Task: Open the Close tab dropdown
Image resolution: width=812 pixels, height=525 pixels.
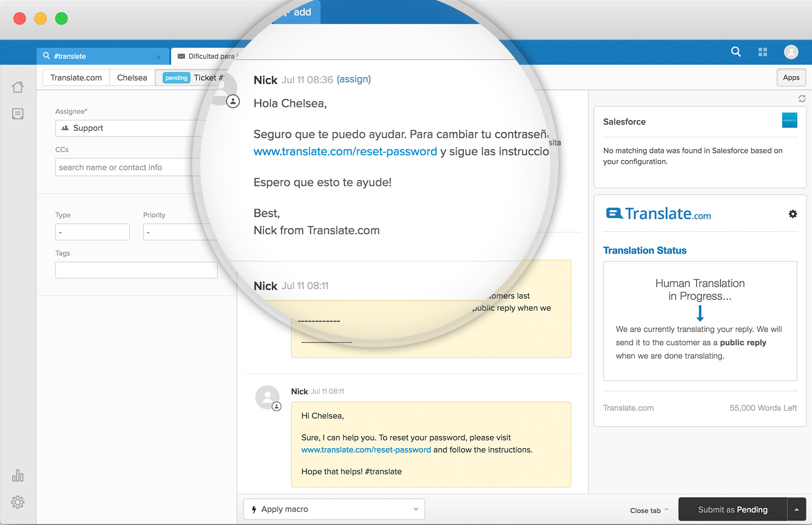Action: [x=649, y=510]
